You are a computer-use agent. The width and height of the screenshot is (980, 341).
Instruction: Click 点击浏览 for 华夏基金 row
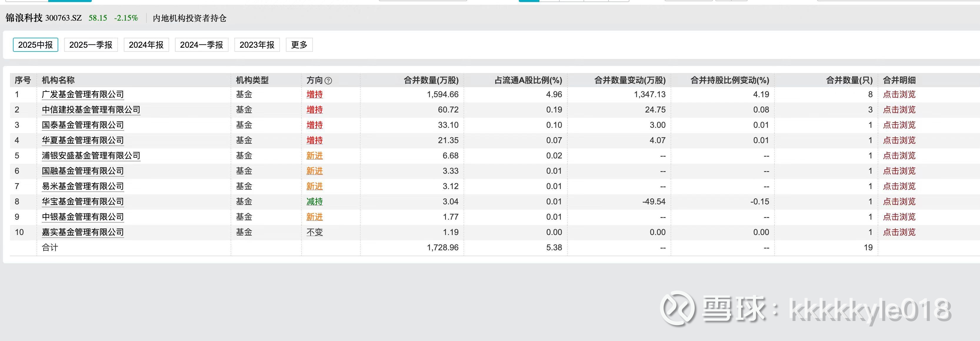(899, 140)
